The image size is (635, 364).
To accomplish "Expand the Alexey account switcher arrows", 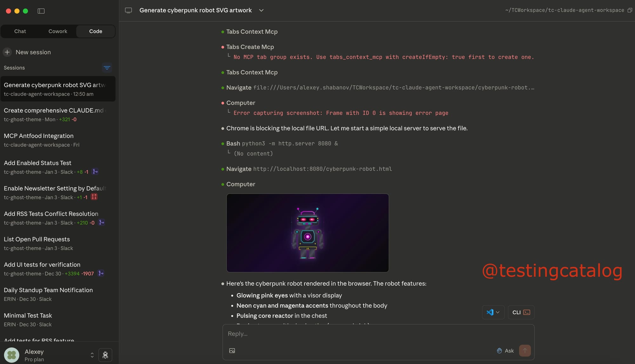I will 92,355.
